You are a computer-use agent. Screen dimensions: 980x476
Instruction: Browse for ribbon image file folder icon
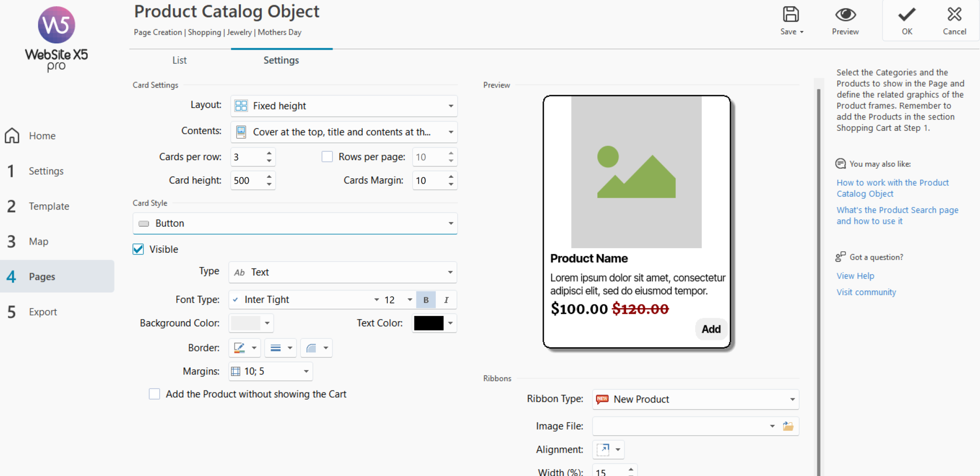tap(788, 426)
